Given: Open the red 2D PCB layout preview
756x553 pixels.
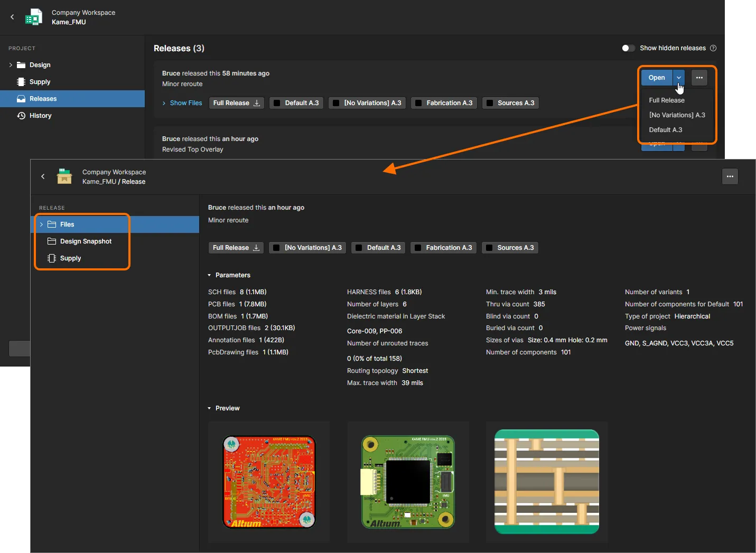Looking at the screenshot, I should [x=269, y=482].
